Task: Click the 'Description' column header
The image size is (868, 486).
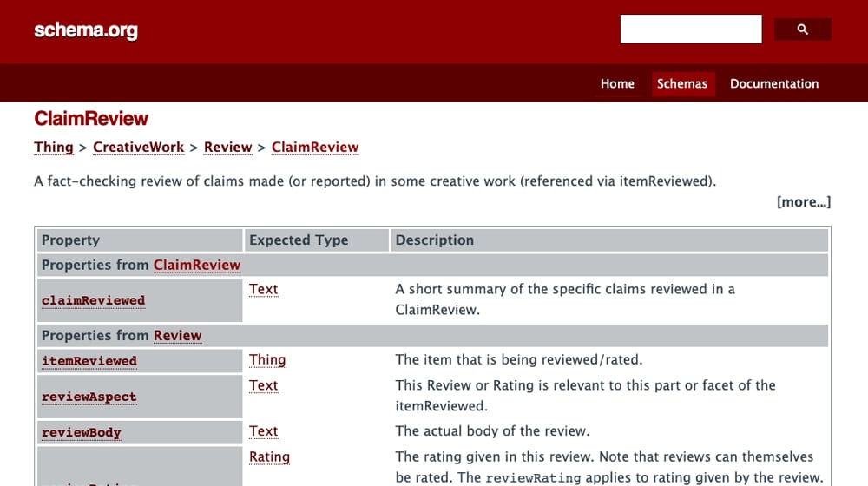Action: (609, 240)
